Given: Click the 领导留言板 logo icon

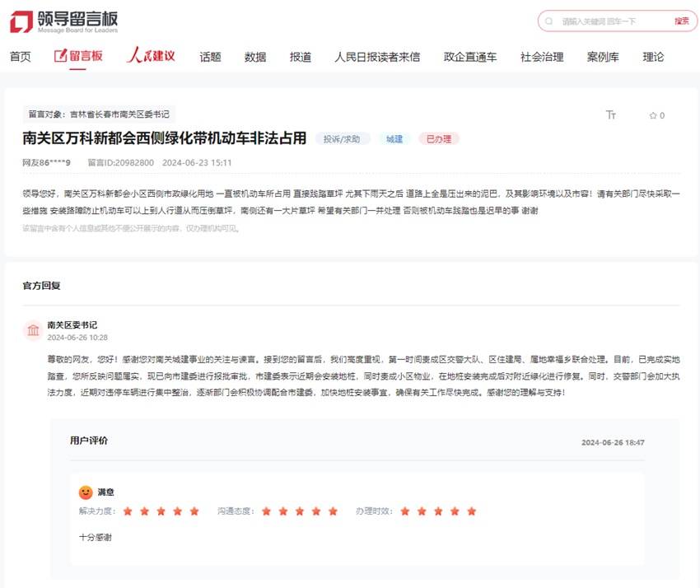Looking at the screenshot, I should coord(18,21).
